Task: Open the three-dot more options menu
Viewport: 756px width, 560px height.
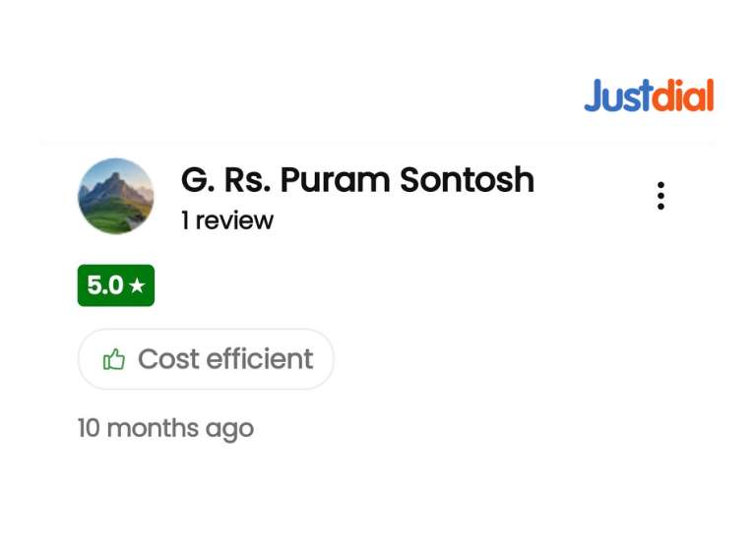Action: pos(661,196)
